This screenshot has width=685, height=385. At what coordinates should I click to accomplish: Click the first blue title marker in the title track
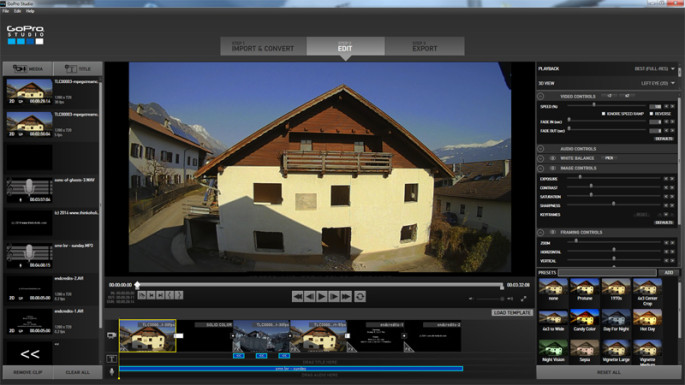click(239, 356)
